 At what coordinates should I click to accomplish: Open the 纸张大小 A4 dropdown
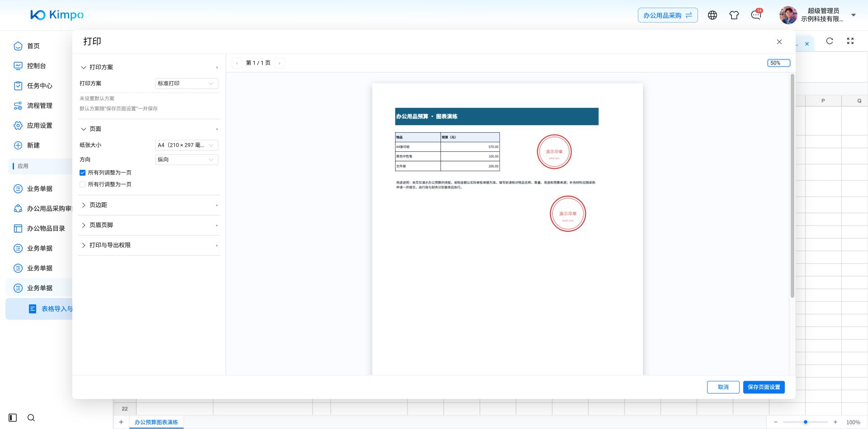coord(186,145)
